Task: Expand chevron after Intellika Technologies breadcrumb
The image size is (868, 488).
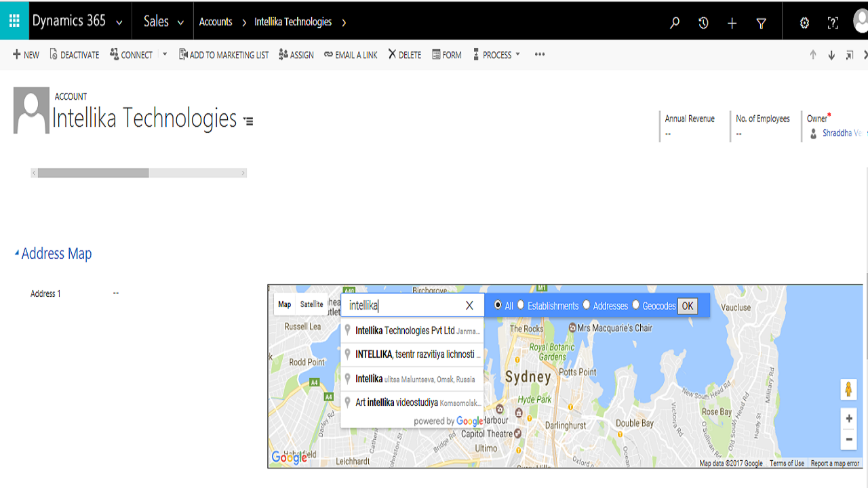Action: (x=344, y=22)
